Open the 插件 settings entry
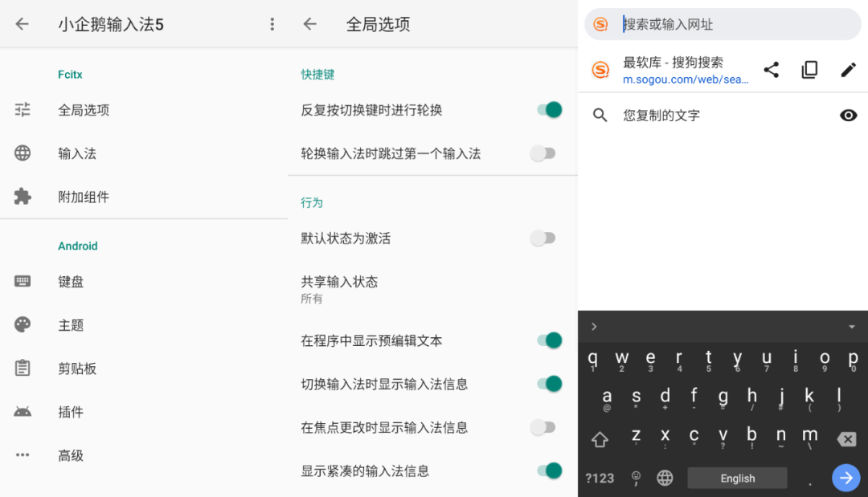868x497 pixels. (x=144, y=411)
